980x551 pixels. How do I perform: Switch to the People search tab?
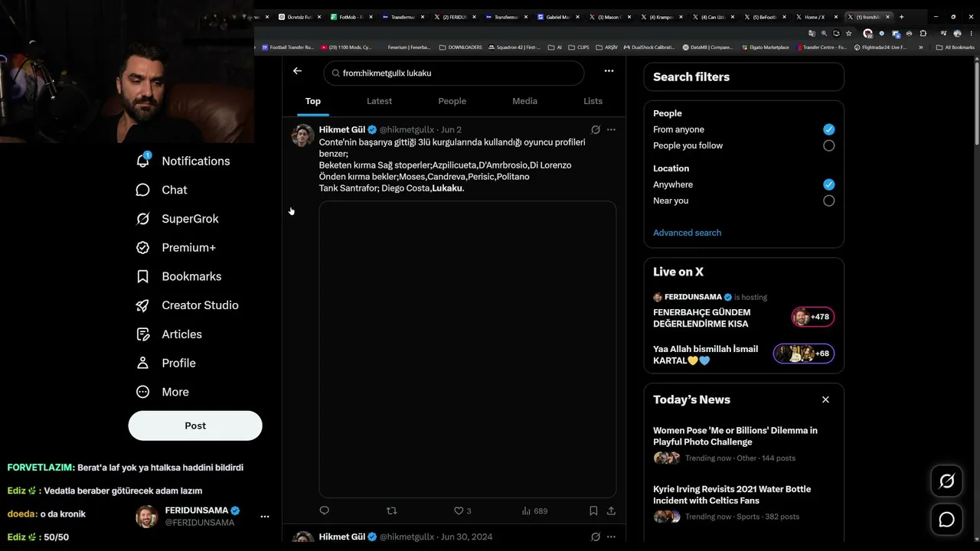(452, 101)
